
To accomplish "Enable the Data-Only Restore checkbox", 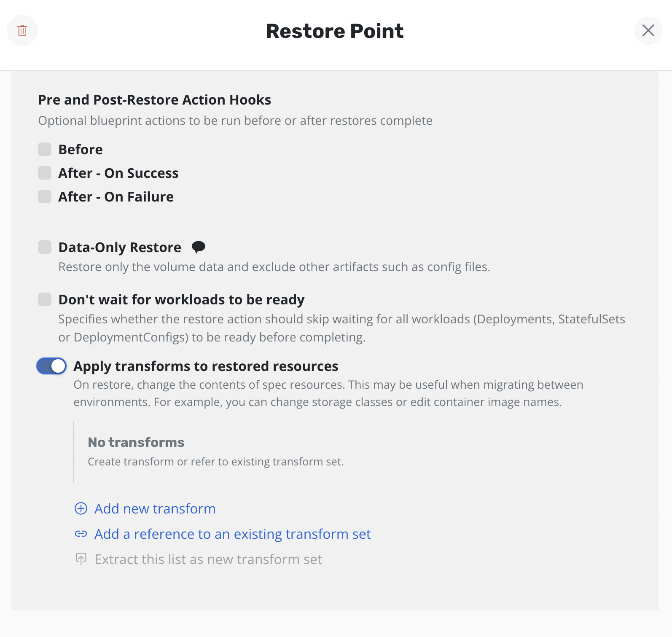I will (x=45, y=247).
